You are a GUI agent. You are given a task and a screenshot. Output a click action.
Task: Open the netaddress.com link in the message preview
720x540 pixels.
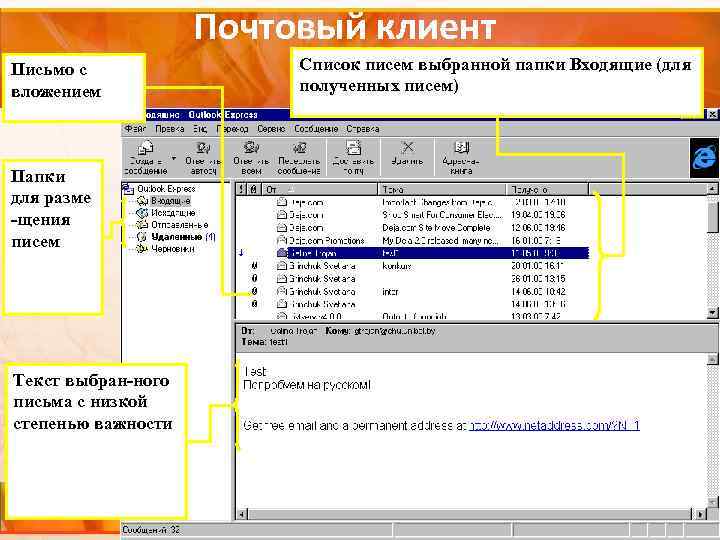(554, 426)
